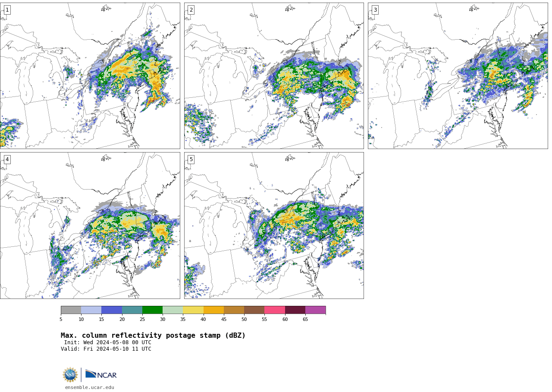Click the tan 45-50 dBZ swatch
This screenshot has width=552, height=392.
click(234, 310)
